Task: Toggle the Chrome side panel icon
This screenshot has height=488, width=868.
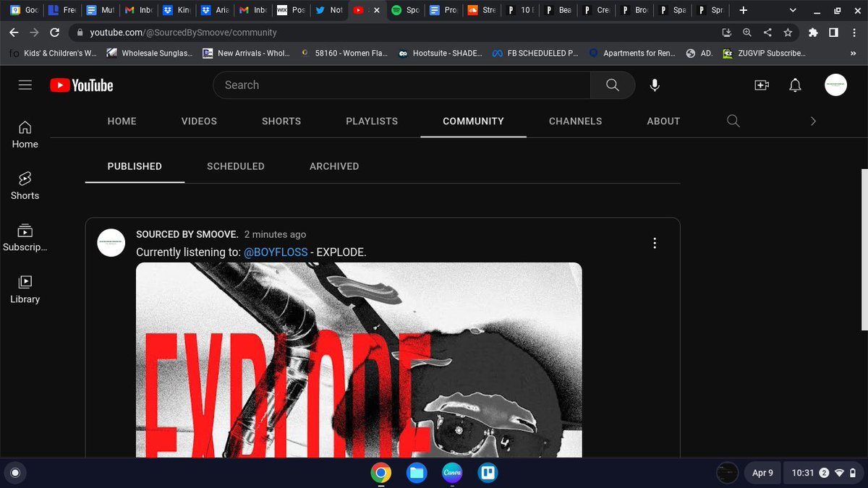Action: click(x=833, y=33)
